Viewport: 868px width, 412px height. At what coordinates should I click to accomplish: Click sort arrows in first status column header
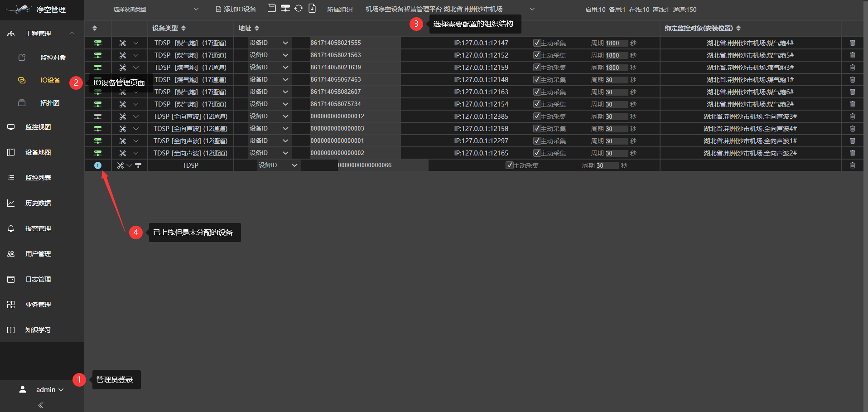pos(95,28)
